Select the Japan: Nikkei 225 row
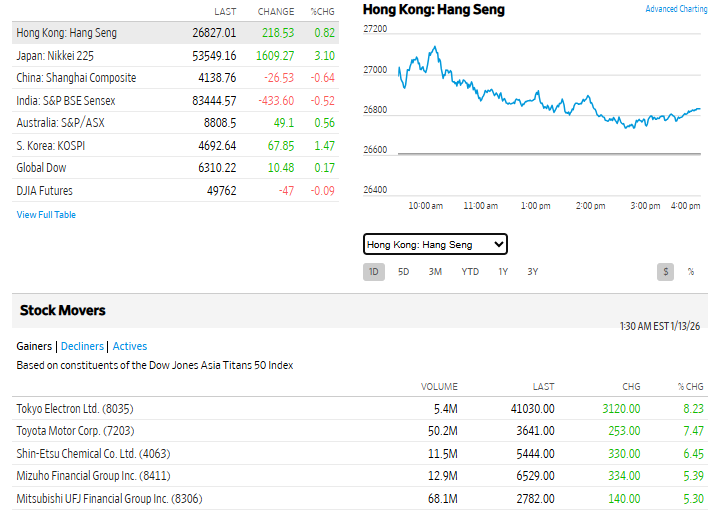 (175, 56)
